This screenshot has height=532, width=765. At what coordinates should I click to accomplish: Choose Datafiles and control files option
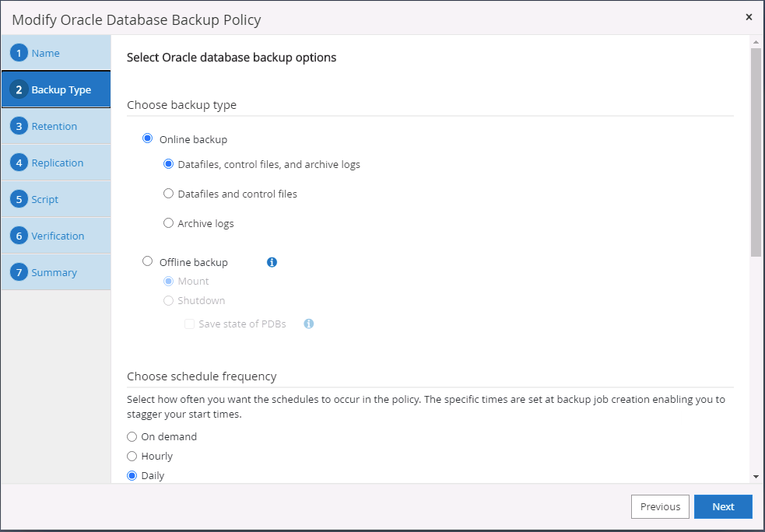point(168,194)
